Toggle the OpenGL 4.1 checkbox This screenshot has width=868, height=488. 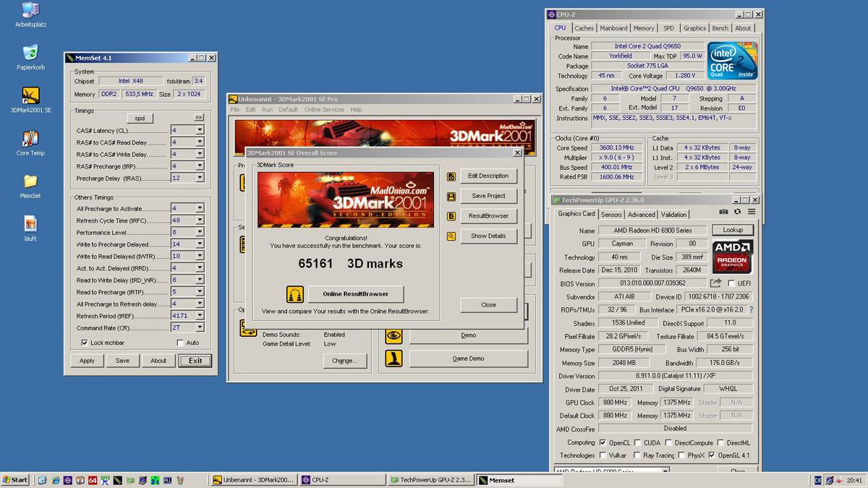712,455
